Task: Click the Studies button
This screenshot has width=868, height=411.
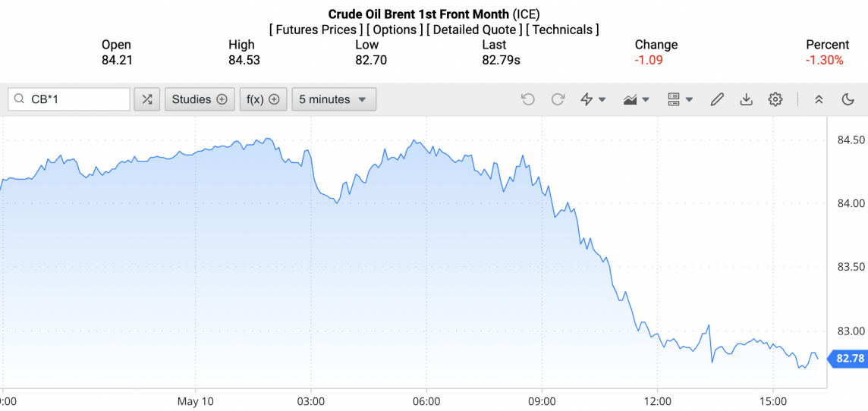Action: (x=200, y=99)
